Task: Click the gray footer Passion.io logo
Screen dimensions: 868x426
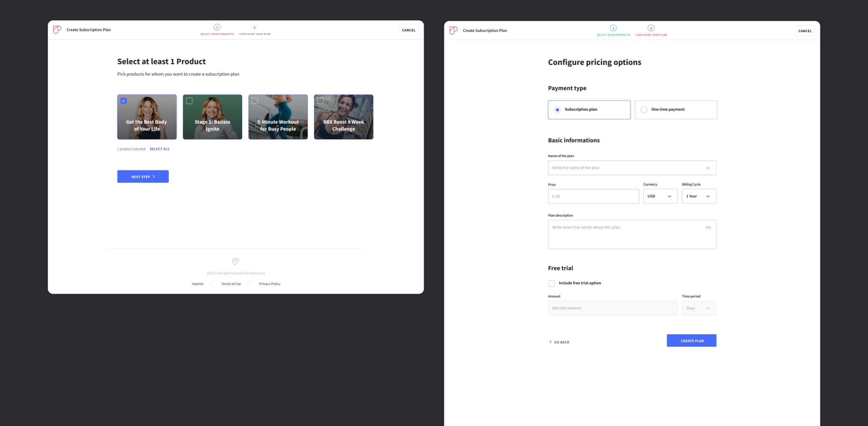Action: click(236, 261)
